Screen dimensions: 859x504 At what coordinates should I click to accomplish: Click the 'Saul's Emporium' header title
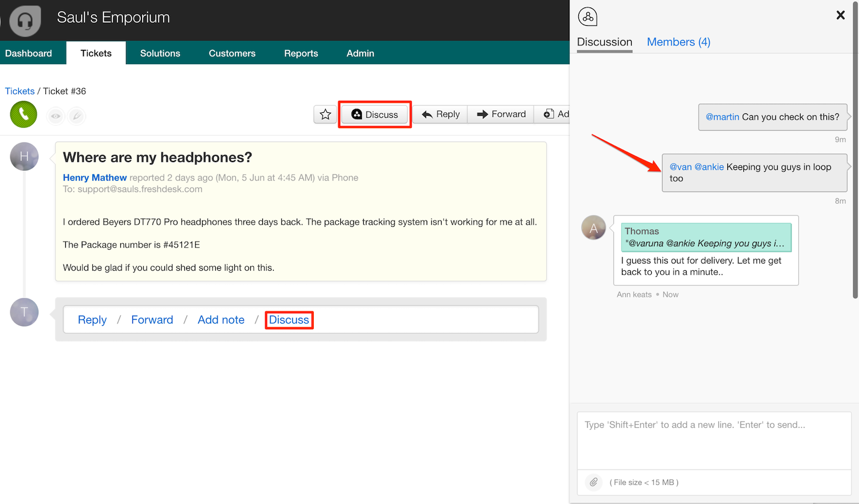[x=113, y=17]
